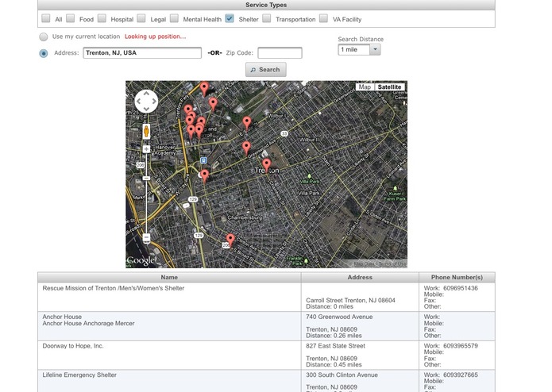Viewport: 552px width, 392px height.
Task: Click Carroll Street Trenton address
Action: click(350, 301)
